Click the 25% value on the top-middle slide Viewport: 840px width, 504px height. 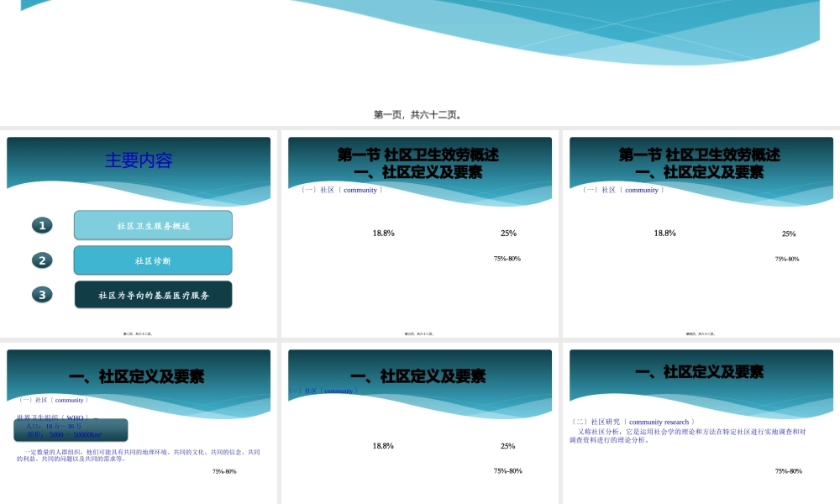(x=508, y=234)
